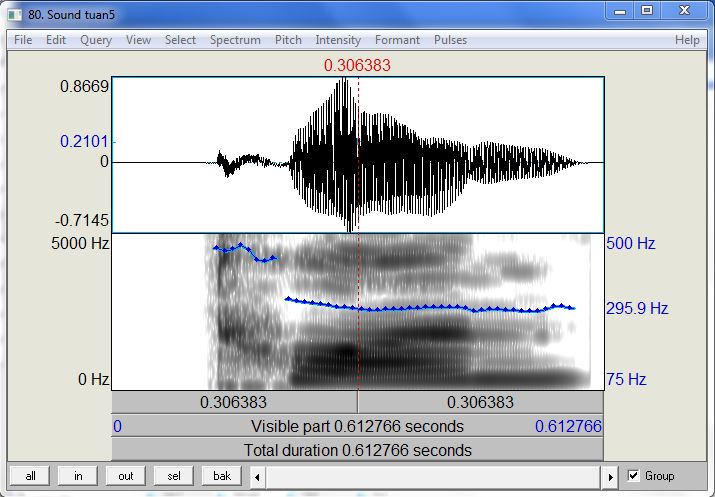Click the 500 Hz pitch ceiling label

(x=631, y=243)
